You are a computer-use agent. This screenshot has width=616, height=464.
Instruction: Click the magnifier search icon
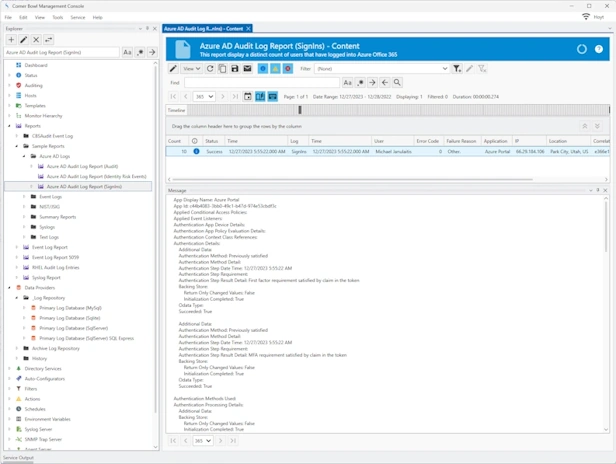coord(397,83)
